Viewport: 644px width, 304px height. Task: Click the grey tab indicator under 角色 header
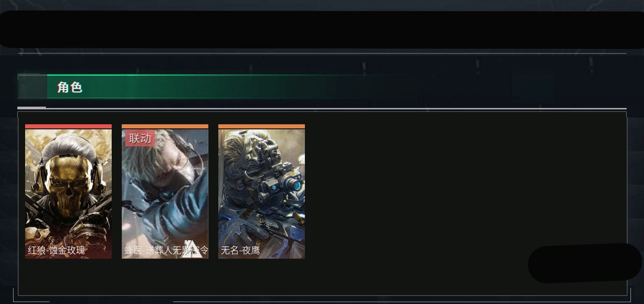(32, 107)
